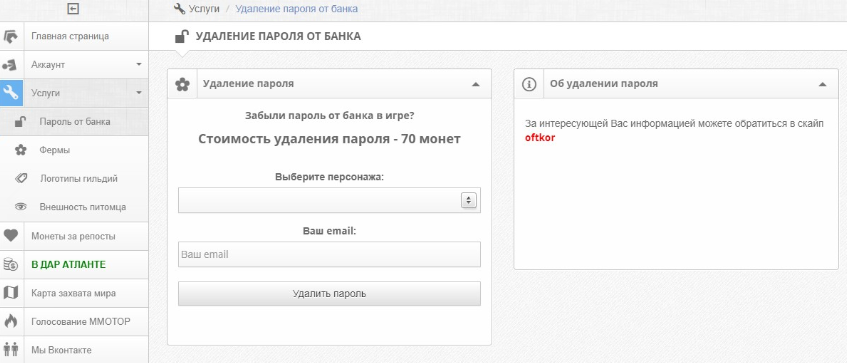Expand the Аккаунт menu arrow
This screenshot has height=363, width=847.
coord(139,64)
